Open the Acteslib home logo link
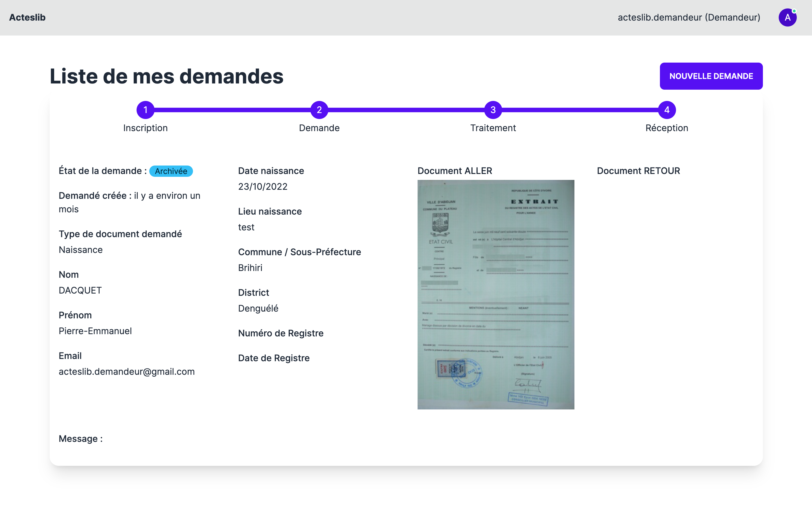The width and height of the screenshot is (812, 507). pos(27,17)
